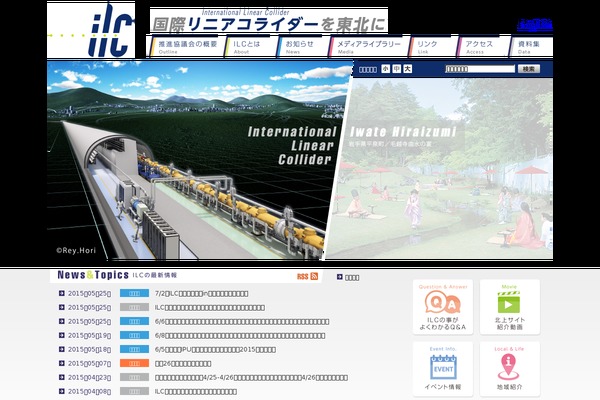Open the Event Info calendar icon
Screen dimensions: 600x400
pyautogui.click(x=443, y=369)
